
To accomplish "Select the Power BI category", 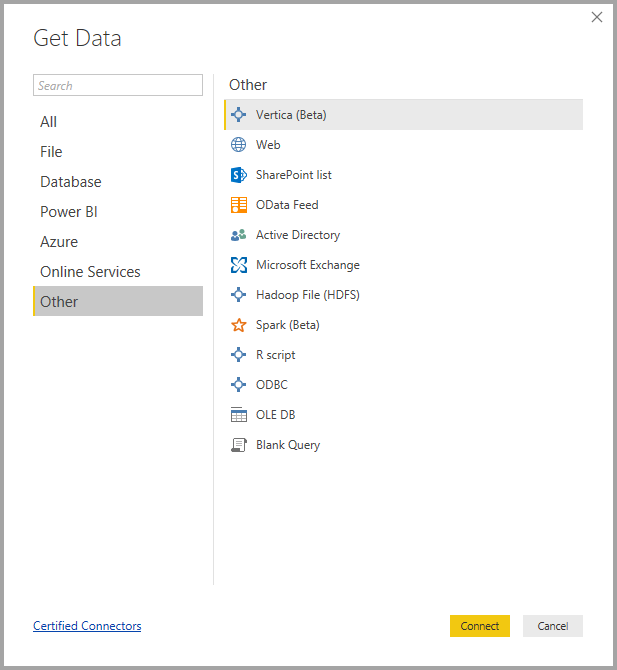I will pos(118,212).
